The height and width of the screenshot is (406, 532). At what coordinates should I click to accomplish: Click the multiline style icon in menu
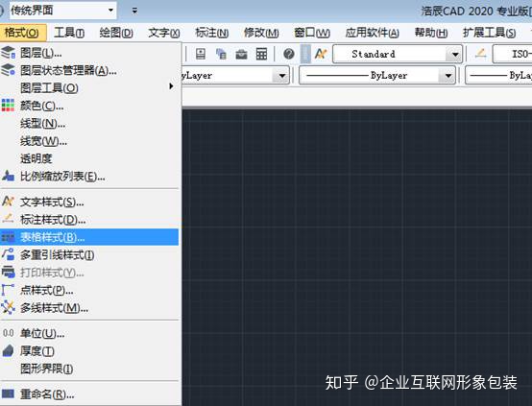8,307
